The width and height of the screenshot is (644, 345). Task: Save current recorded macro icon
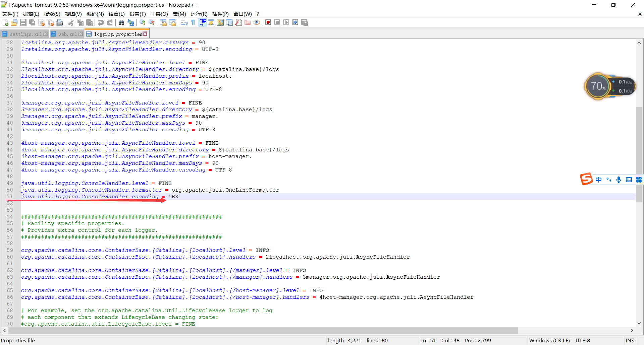tap(305, 22)
